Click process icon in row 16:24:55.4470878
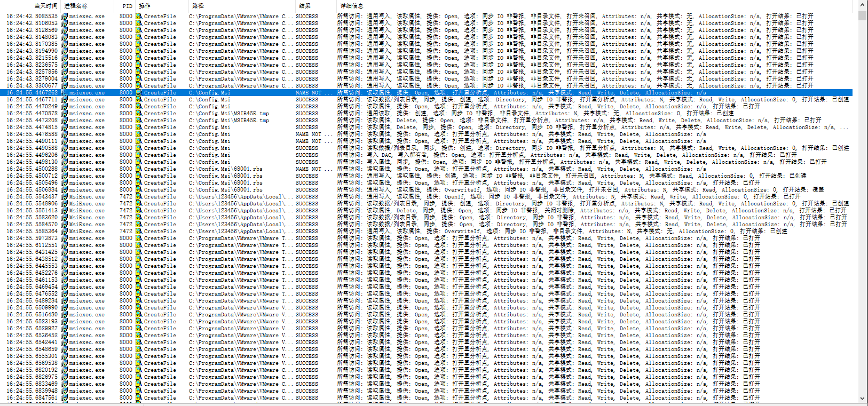The width and height of the screenshot is (868, 406). pyautogui.click(x=65, y=113)
